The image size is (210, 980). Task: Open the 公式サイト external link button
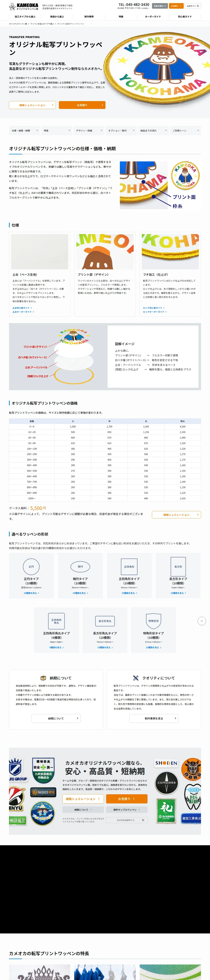point(193,6)
